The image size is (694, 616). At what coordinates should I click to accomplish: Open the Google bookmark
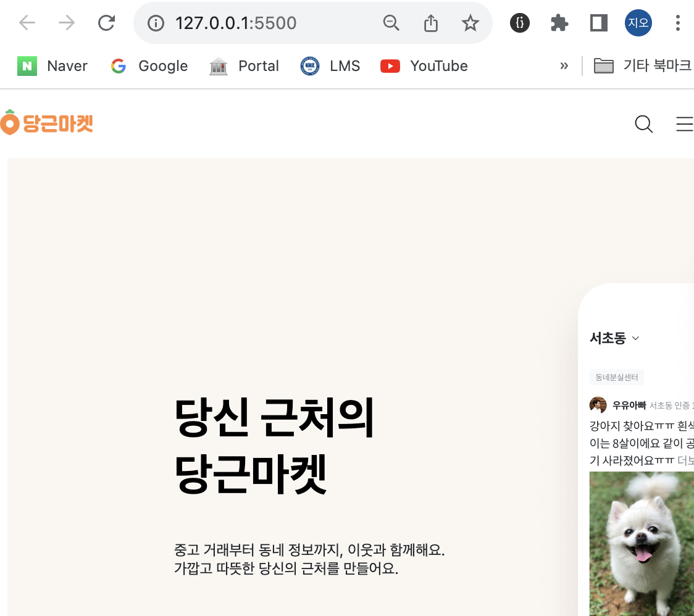point(149,66)
